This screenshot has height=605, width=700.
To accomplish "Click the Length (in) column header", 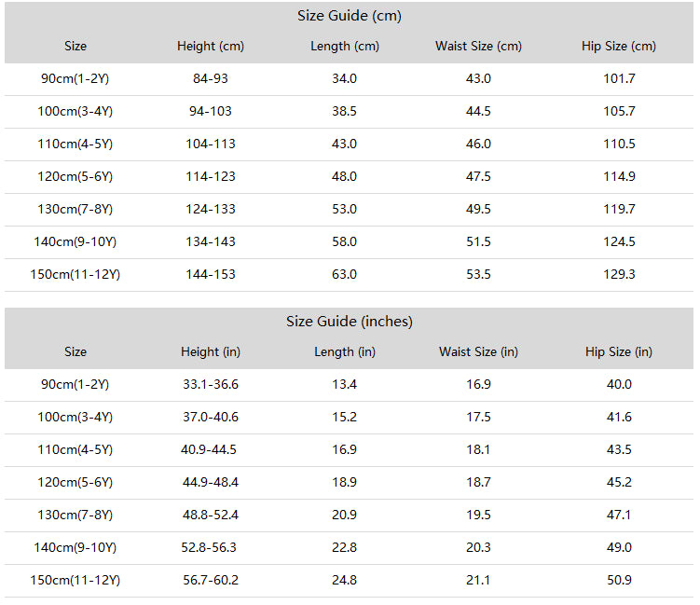I will click(x=345, y=351).
